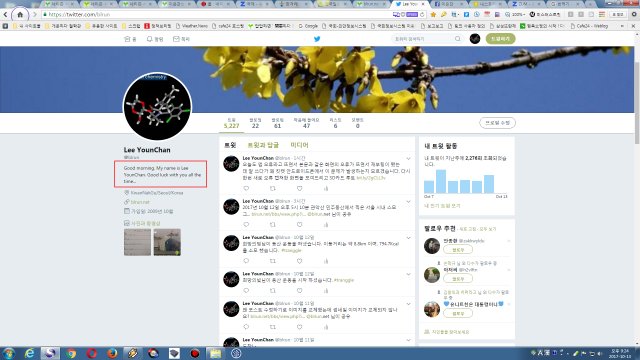
Task: Open the bitrun.net website link in profile
Action: 140,202
